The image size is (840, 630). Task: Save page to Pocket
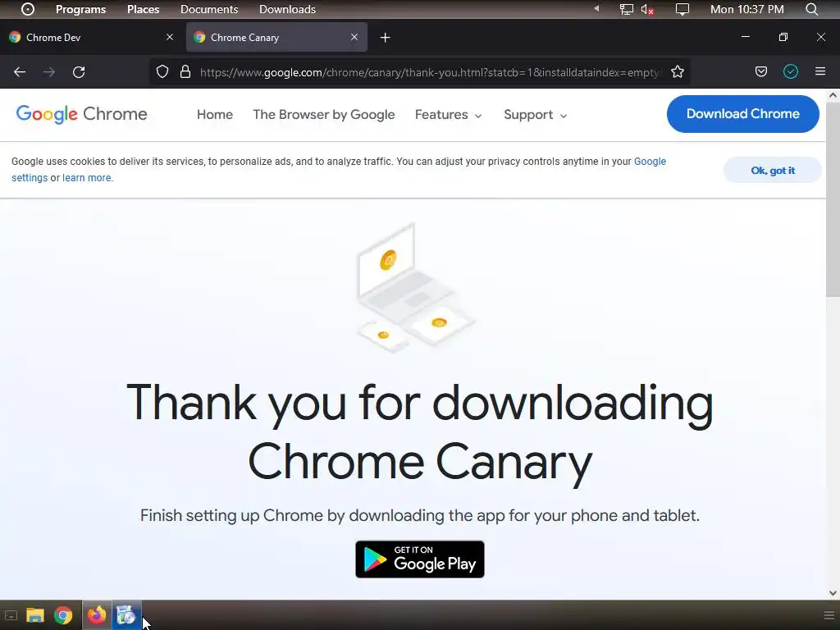coord(761,72)
